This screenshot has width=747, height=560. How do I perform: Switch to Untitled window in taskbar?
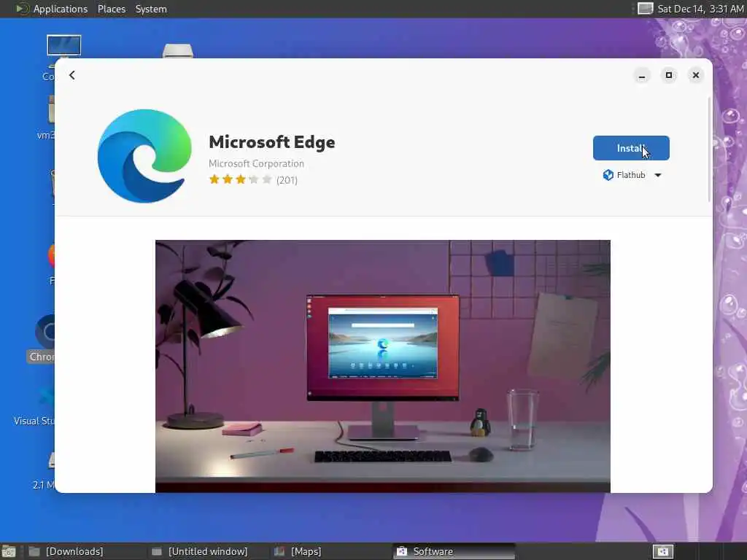click(x=208, y=551)
